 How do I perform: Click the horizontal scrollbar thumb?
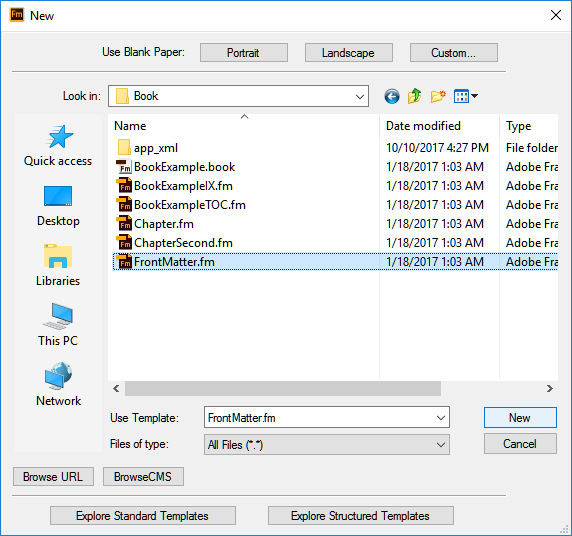coord(283,389)
